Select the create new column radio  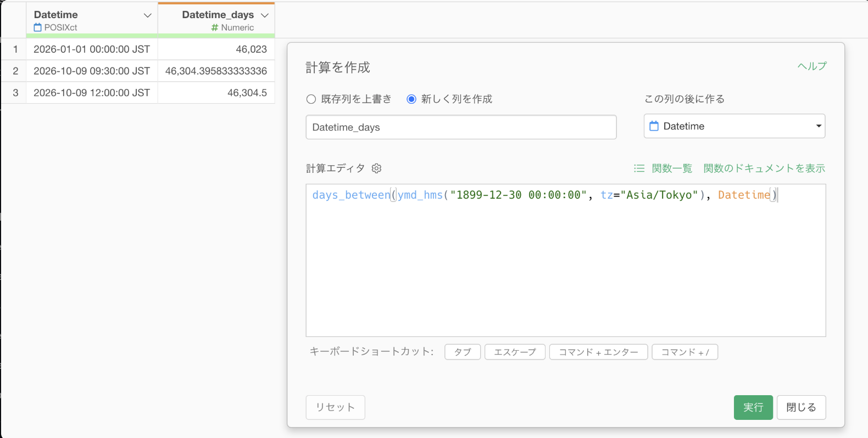[x=411, y=99]
